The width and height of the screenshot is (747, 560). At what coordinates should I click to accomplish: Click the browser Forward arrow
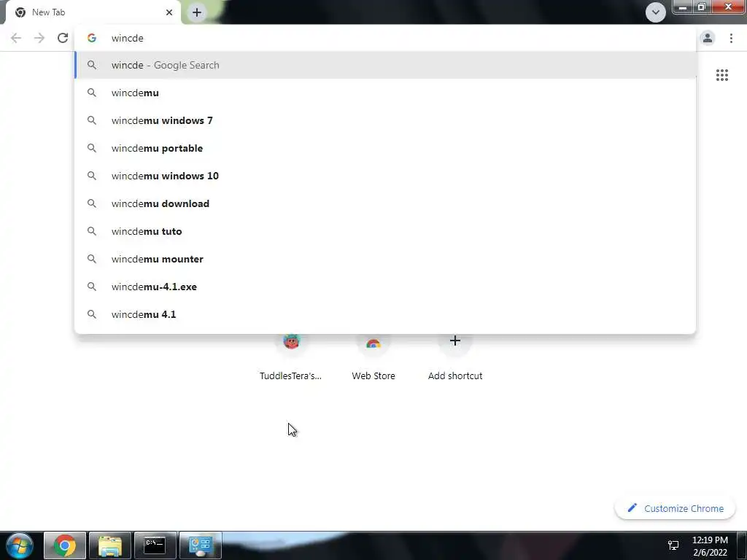point(39,38)
